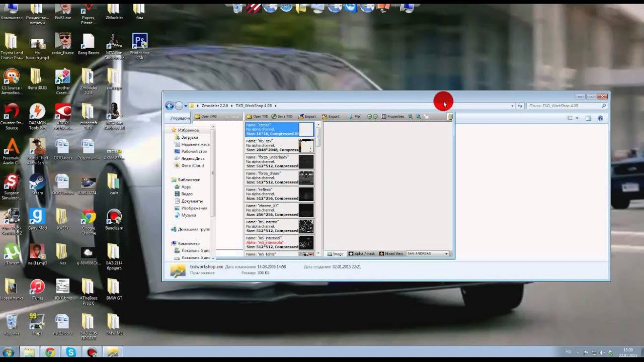Open Explorer help question mark icon

(600, 118)
